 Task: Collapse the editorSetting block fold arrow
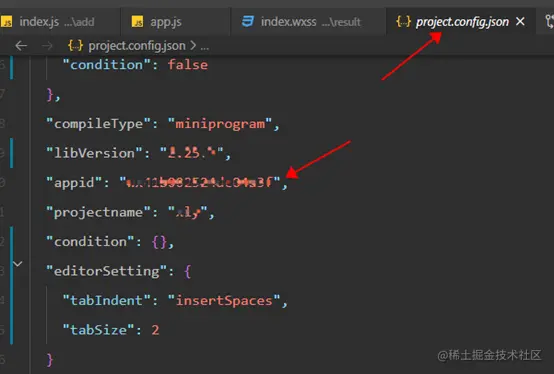tap(18, 264)
